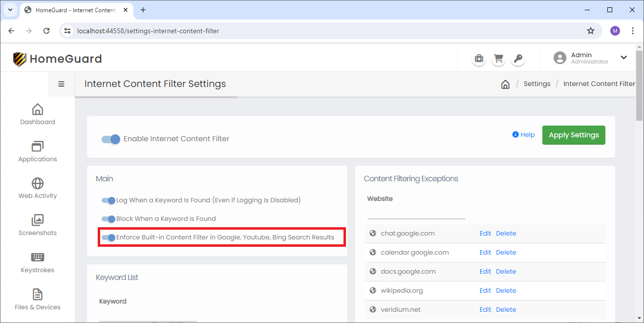The image size is (644, 323).
Task: Go back in browser history
Action: 11,31
